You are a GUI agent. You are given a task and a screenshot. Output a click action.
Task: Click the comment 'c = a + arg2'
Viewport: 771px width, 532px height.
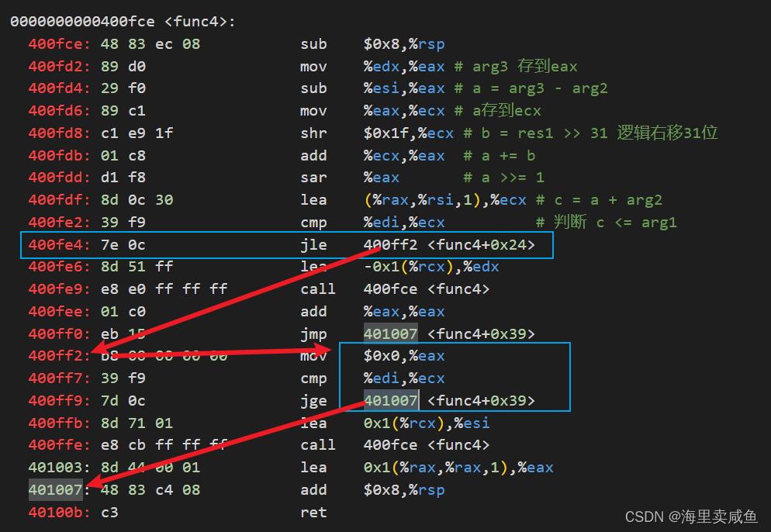[x=608, y=200]
